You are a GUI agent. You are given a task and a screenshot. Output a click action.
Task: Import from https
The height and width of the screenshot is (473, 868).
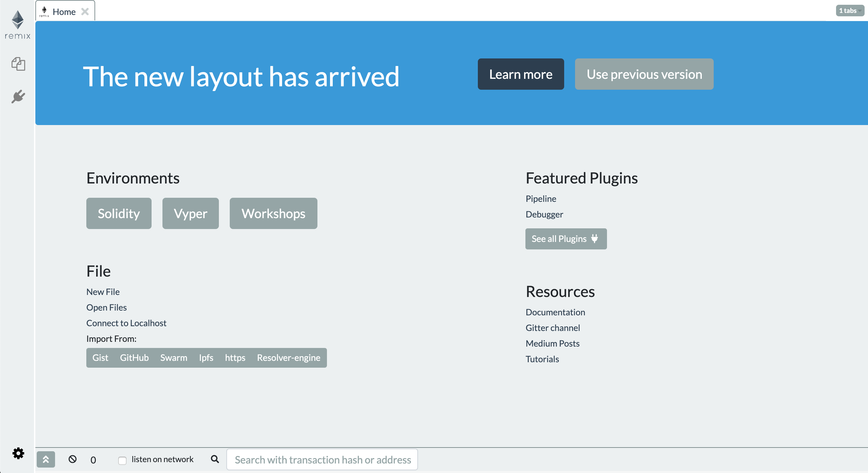[235, 358]
